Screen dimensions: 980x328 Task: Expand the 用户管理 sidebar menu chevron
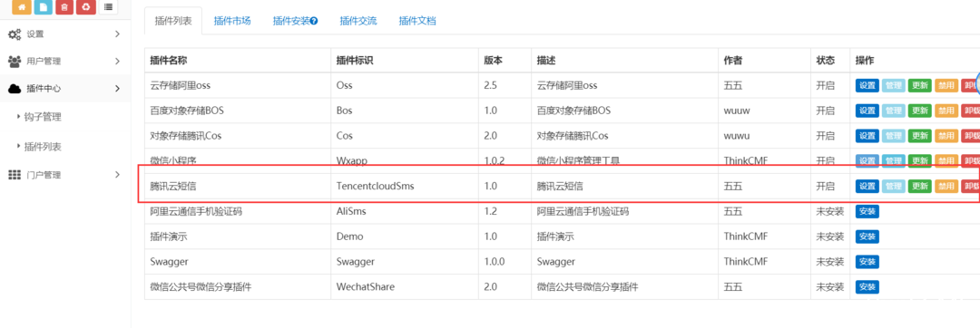[117, 62]
